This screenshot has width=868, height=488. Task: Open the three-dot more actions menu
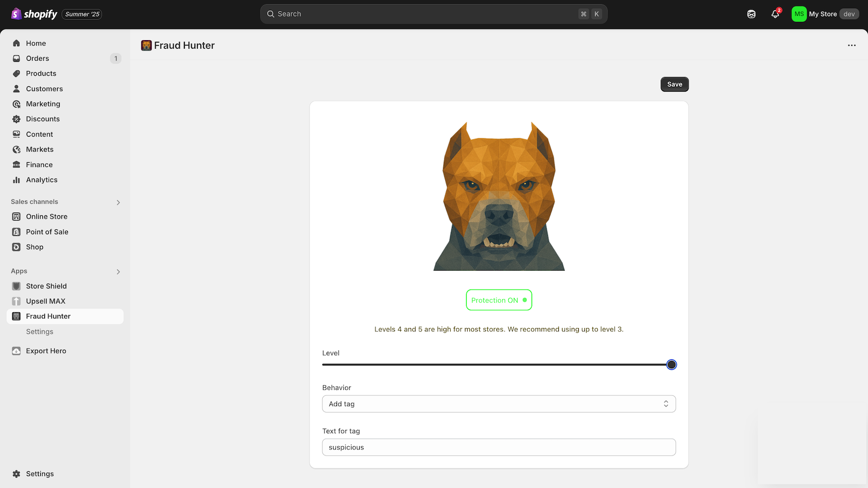[x=852, y=46]
